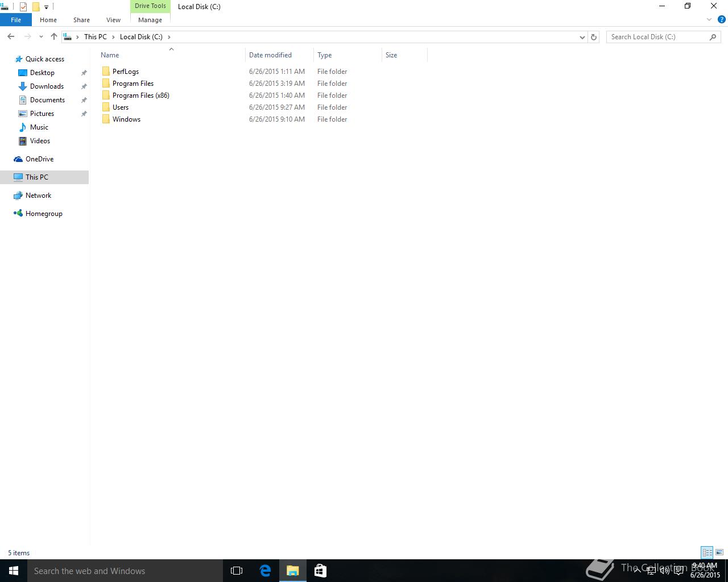The width and height of the screenshot is (728, 582).
Task: Open address bar history dropdown
Action: 582,37
